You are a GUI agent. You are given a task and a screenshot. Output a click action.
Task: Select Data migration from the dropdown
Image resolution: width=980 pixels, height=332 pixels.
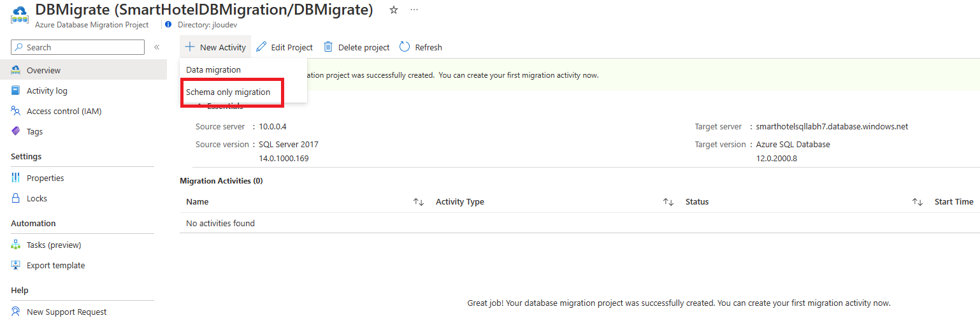tap(213, 69)
